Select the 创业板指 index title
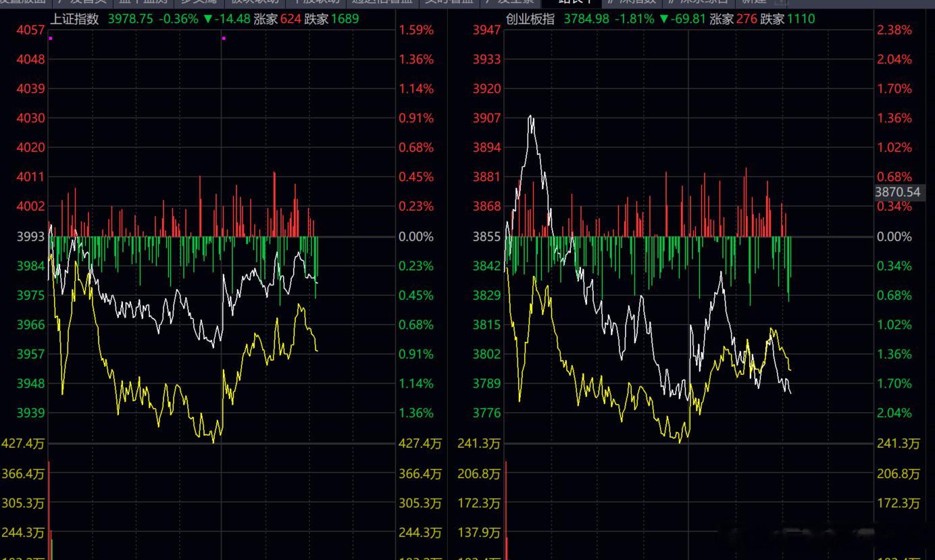This screenshot has height=560, width=935. pyautogui.click(x=530, y=19)
